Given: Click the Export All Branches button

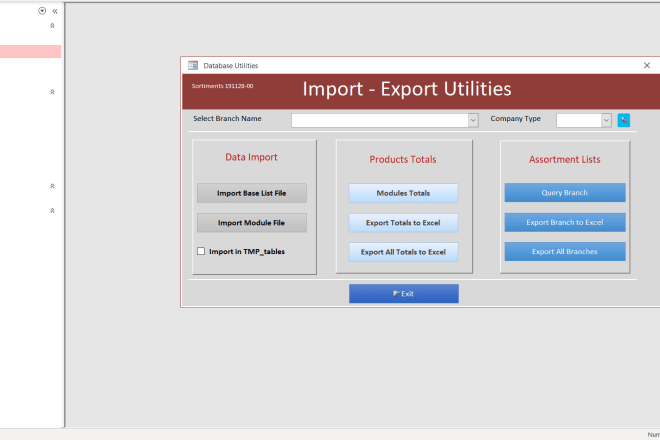Looking at the screenshot, I should (x=564, y=252).
